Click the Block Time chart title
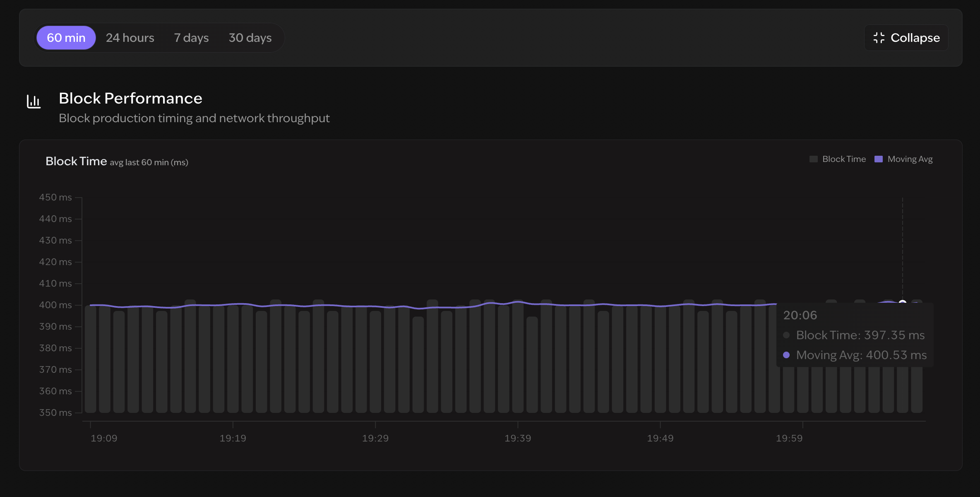This screenshot has height=497, width=980. (x=76, y=161)
